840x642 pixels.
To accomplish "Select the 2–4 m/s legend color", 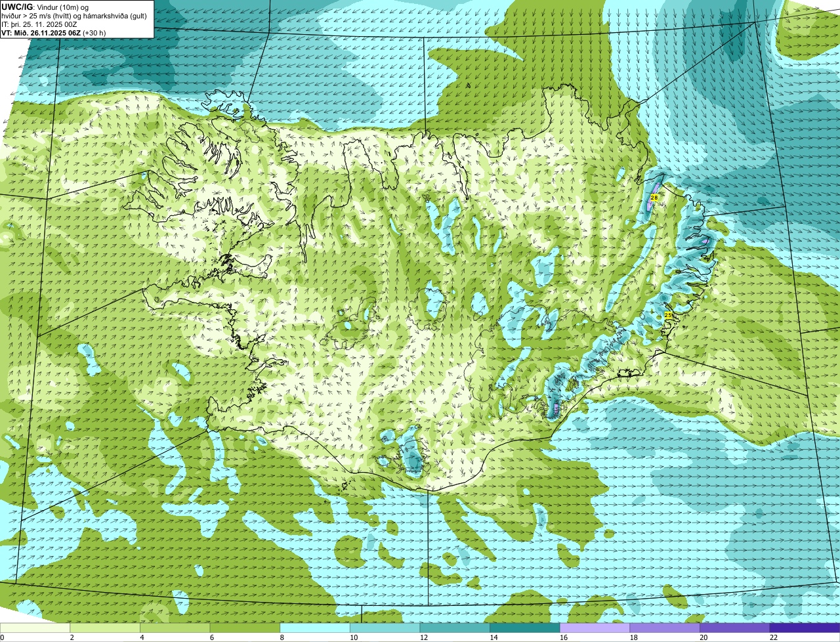I will pos(105,628).
